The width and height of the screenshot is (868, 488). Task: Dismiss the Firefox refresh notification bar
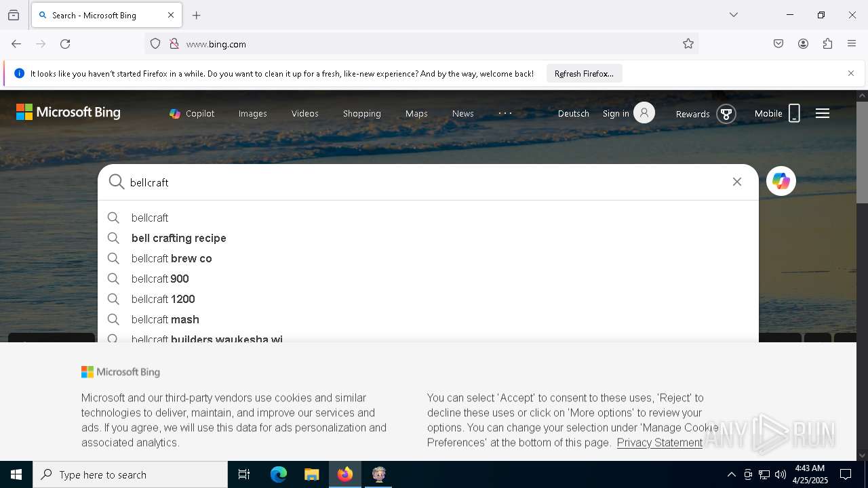tap(851, 73)
